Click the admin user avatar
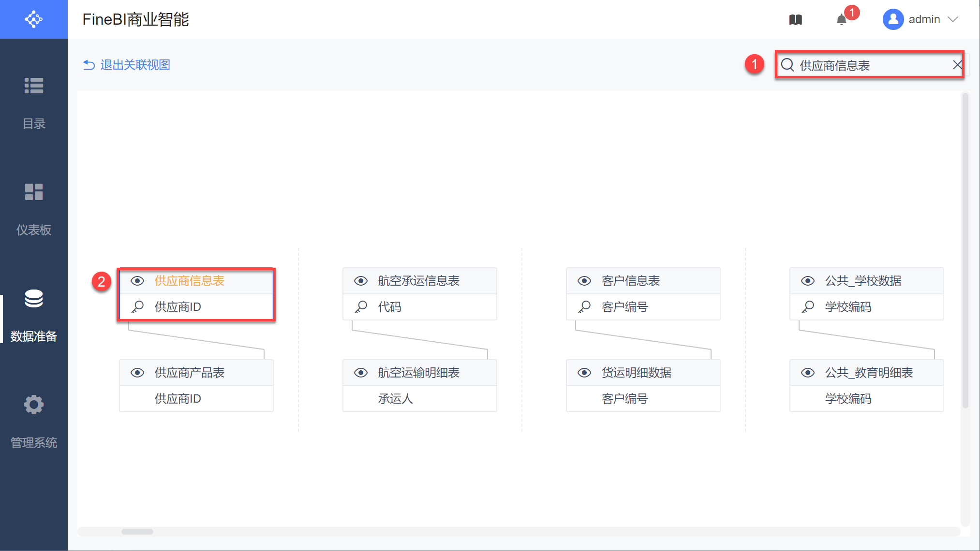 893,20
